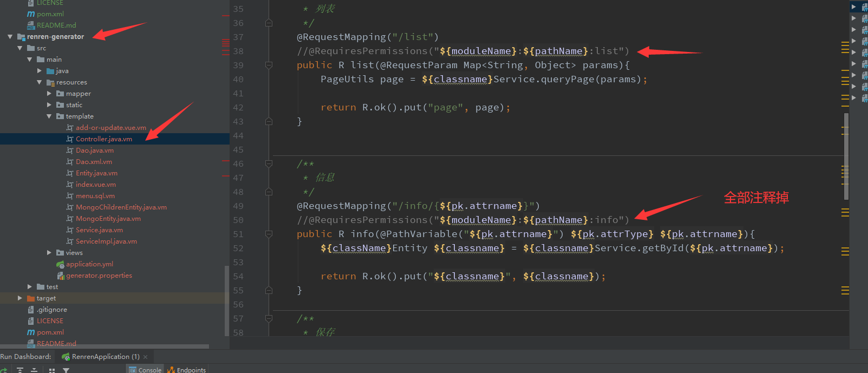This screenshot has height=373, width=868.
Task: Click the application.yml Spring leaf icon
Action: (x=60, y=264)
